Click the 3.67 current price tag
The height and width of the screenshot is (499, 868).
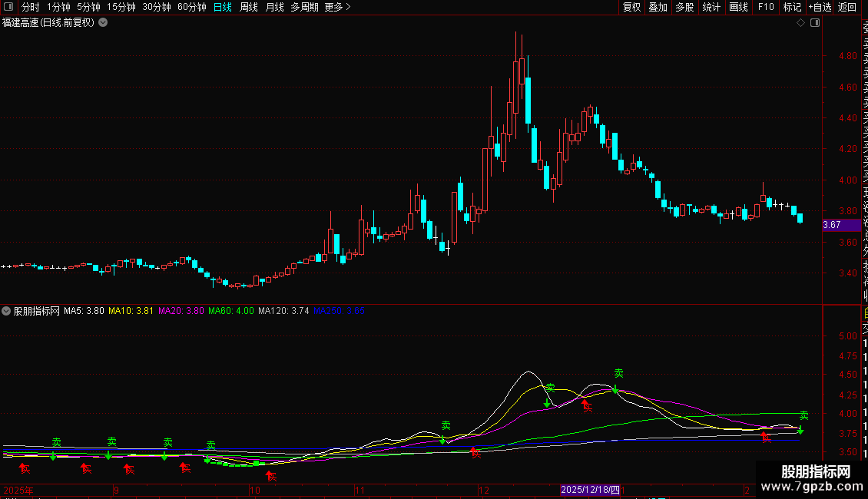point(841,225)
